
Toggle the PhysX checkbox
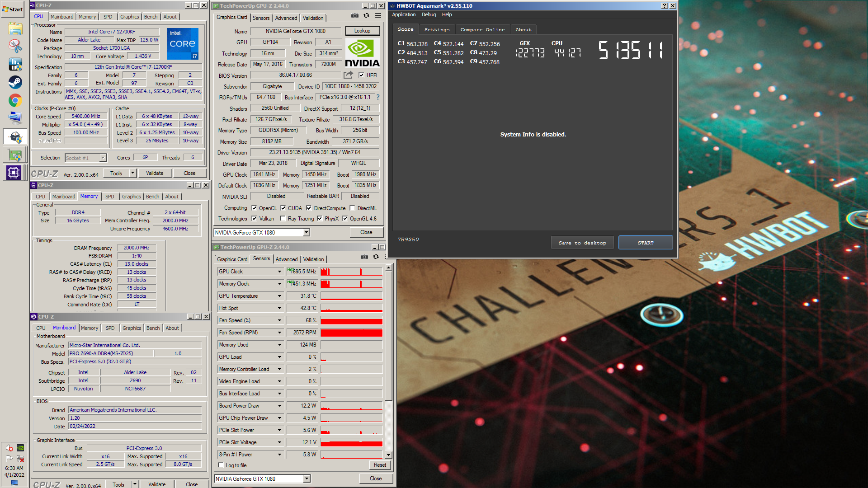[320, 219]
